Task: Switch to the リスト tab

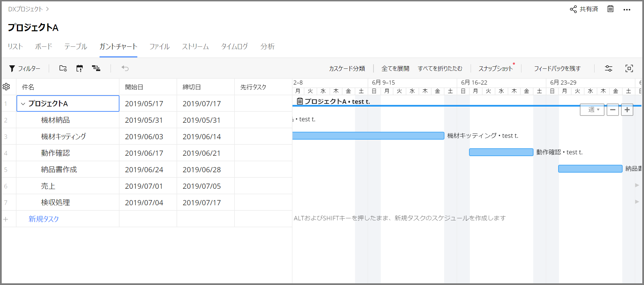Action: (15, 46)
